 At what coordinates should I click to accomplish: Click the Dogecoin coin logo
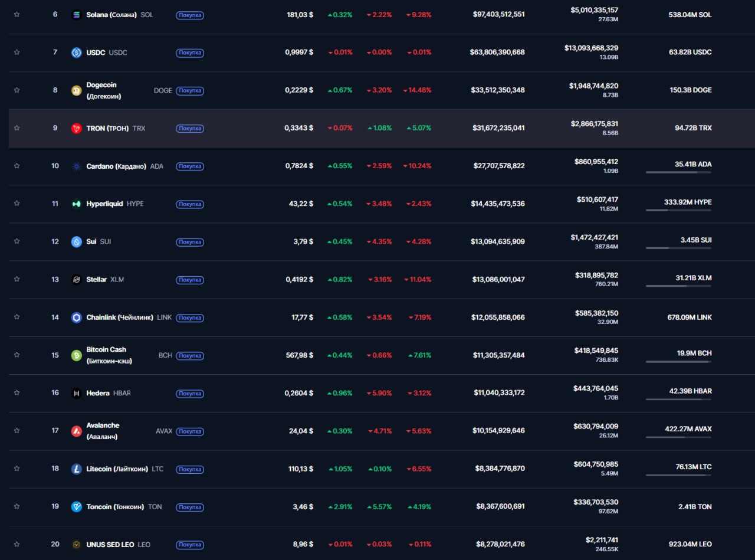[76, 90]
